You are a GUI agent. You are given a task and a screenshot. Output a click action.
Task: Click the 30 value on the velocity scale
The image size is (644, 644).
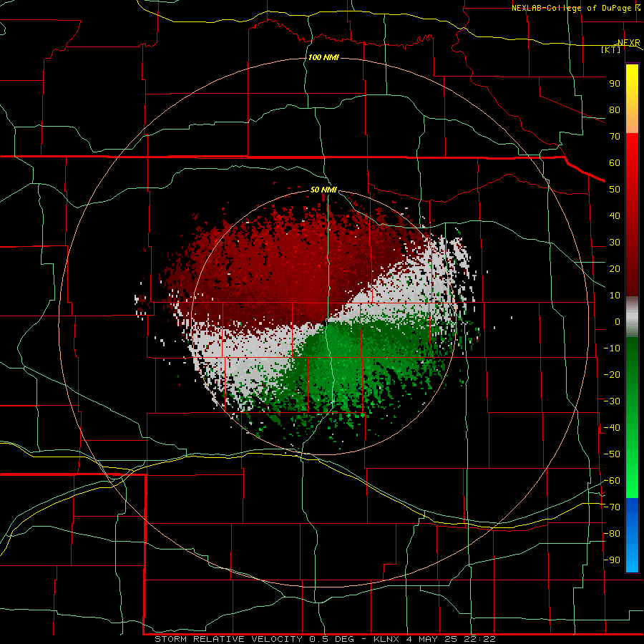click(x=615, y=243)
